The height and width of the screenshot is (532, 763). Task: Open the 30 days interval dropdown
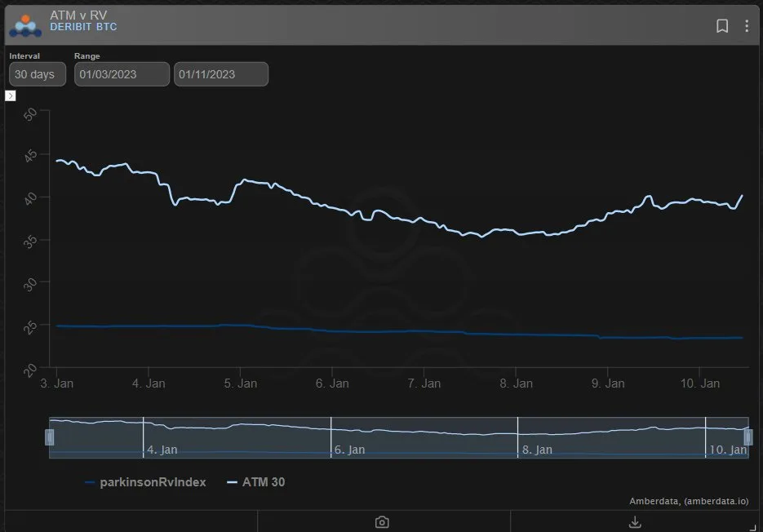coord(38,74)
